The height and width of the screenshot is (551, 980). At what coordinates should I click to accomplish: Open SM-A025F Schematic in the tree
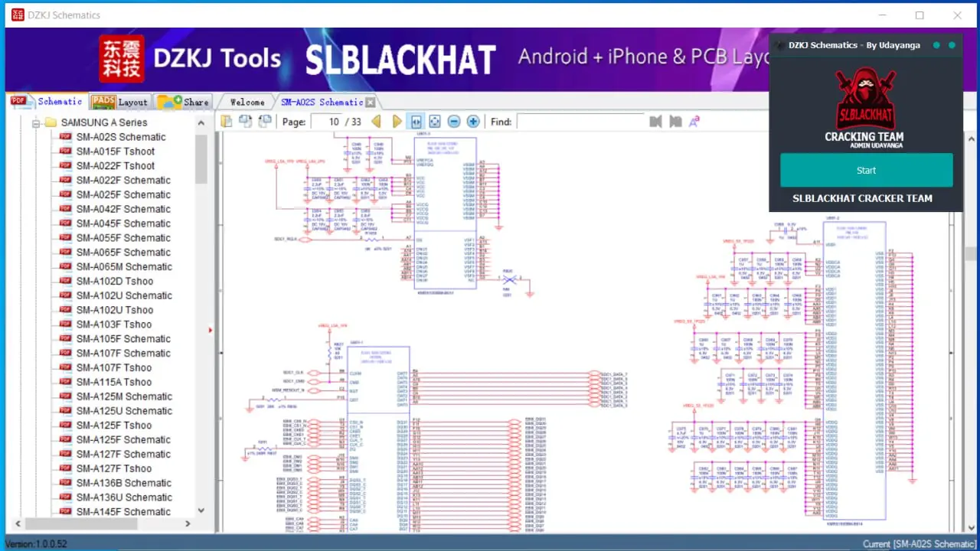pyautogui.click(x=123, y=195)
